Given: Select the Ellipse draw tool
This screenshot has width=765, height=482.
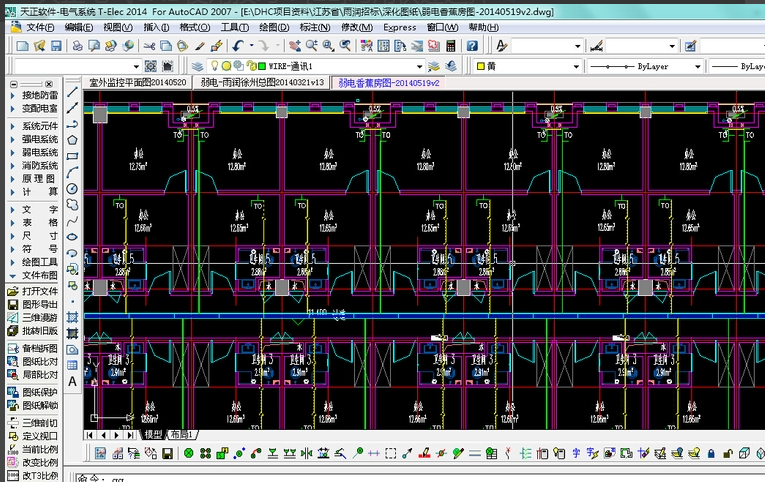Looking at the screenshot, I should click(x=72, y=237).
